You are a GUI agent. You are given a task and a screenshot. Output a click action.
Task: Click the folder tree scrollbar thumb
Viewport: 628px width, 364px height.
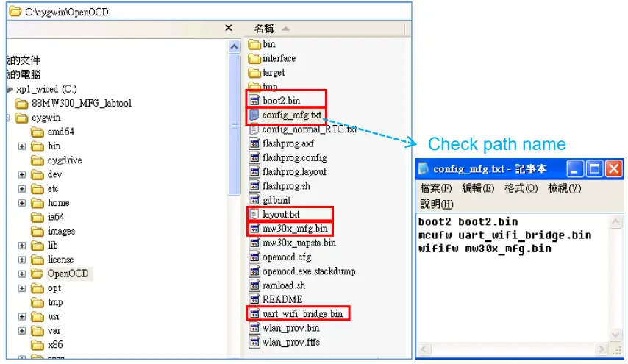tap(235, 125)
